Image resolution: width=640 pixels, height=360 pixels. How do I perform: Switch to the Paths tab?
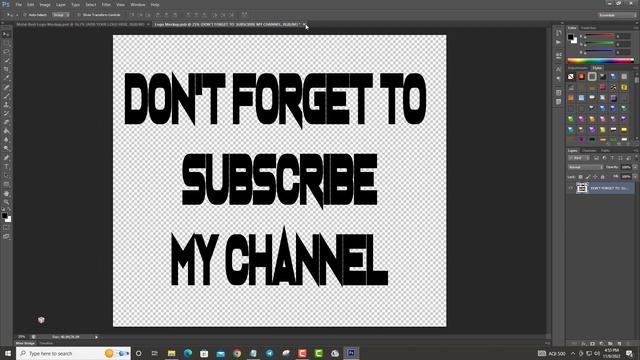point(605,151)
